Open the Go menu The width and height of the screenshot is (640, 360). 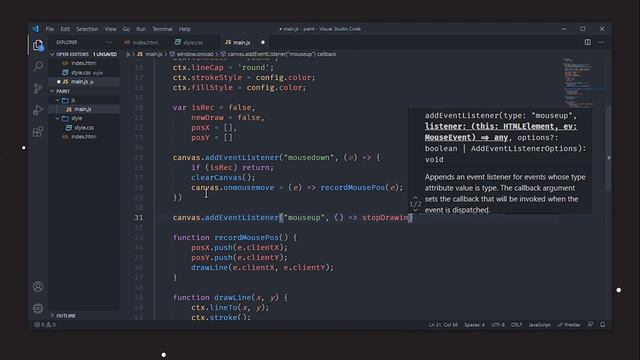click(126, 29)
